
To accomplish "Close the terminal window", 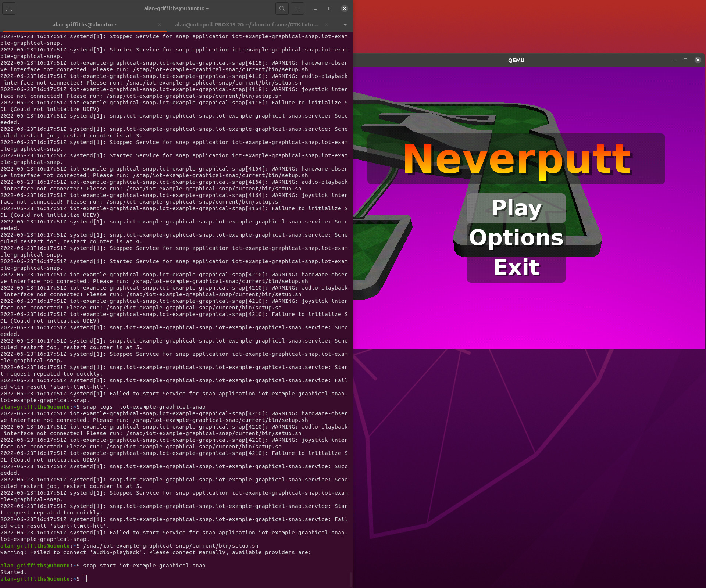I will point(345,8).
